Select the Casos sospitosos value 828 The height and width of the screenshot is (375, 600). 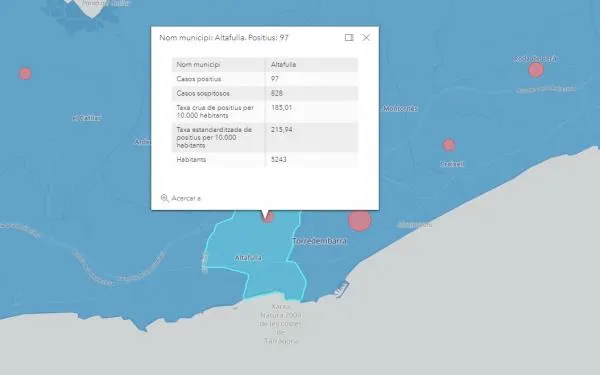pos(277,93)
